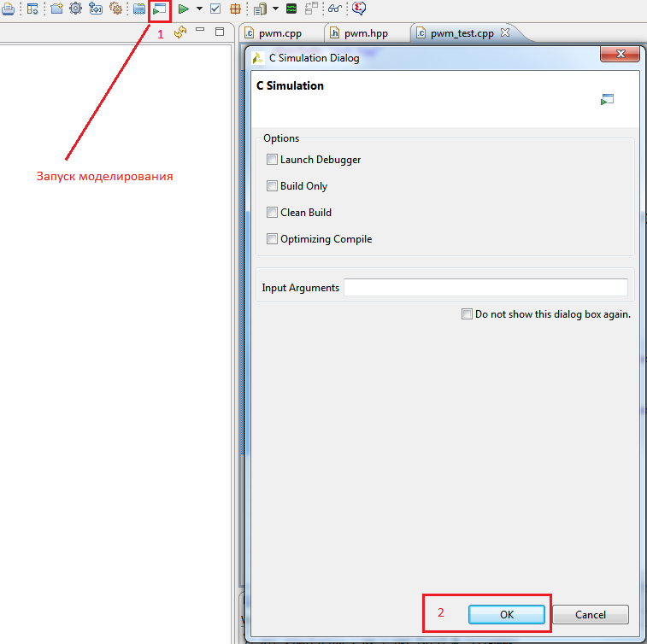This screenshot has height=644, width=647.
Task: Open the Project Settings gear icon
Action: (75, 9)
